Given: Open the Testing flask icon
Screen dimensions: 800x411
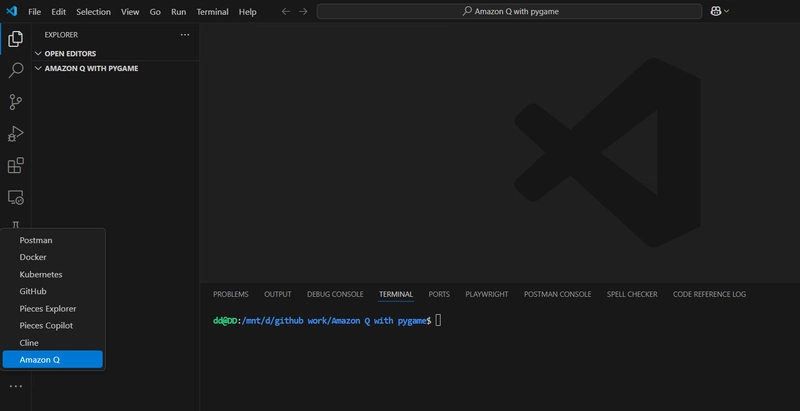Looking at the screenshot, I should click(x=16, y=225).
